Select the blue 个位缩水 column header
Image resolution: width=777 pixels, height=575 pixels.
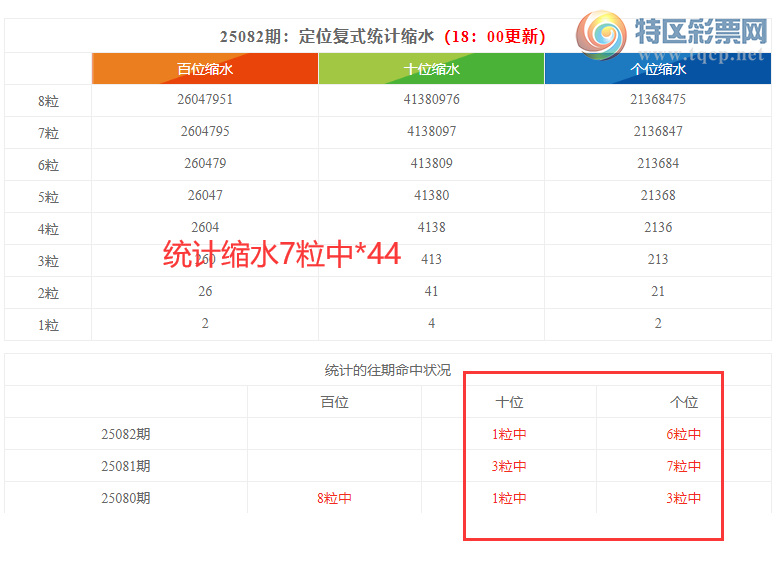pyautogui.click(x=658, y=69)
